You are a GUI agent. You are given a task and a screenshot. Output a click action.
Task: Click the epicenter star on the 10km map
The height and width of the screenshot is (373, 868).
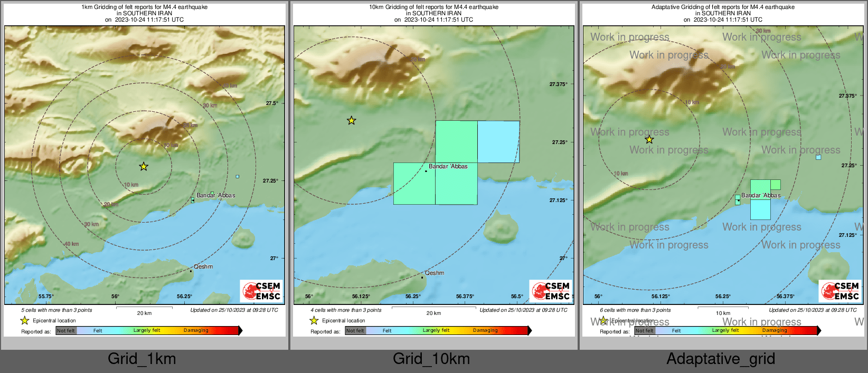[x=351, y=120]
